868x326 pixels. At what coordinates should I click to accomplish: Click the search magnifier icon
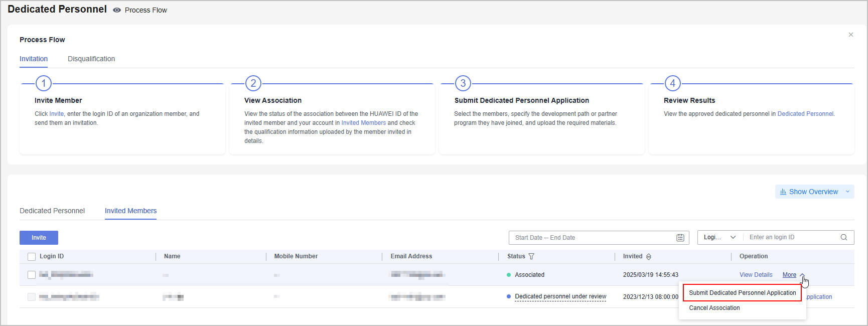844,237
